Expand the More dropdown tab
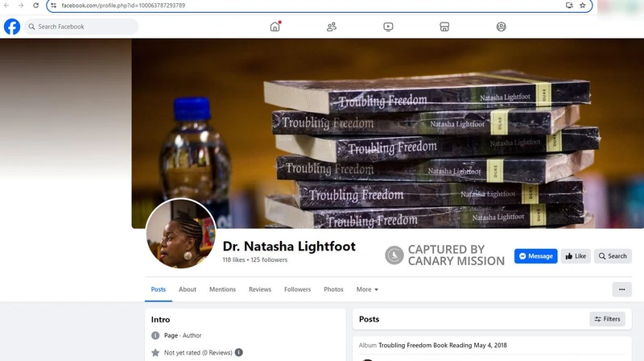Viewport: 644px width, 361px height. coord(367,289)
